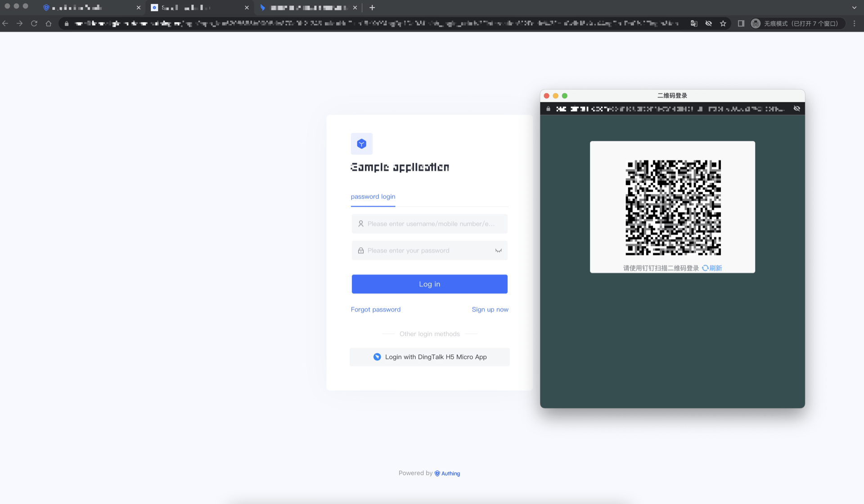Click the Authing logo next to Powered by
Image resolution: width=864 pixels, height=504 pixels.
(x=436, y=473)
